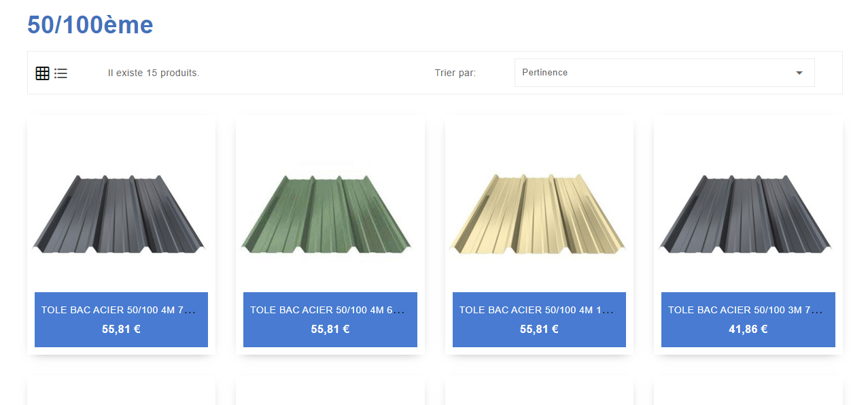The height and width of the screenshot is (405, 868).
Task: Open TOLE BAC ACIER 50/100 4M 6… title
Action: tap(327, 310)
